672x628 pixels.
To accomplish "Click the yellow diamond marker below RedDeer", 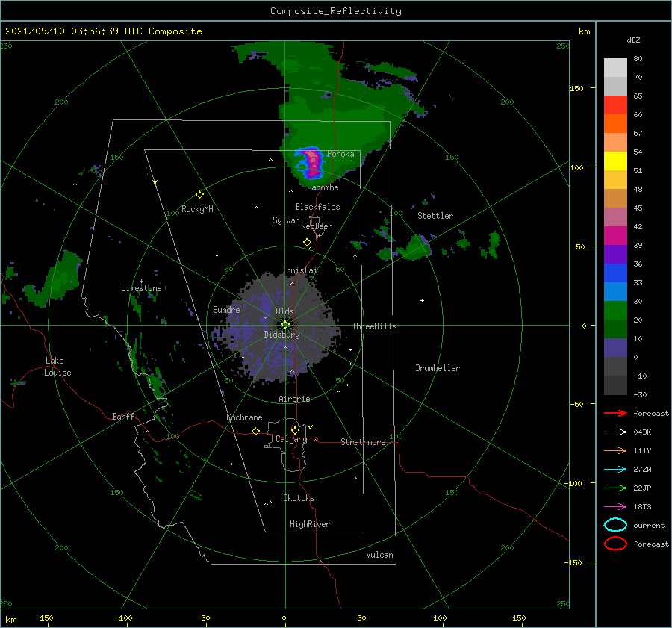I will tap(307, 243).
